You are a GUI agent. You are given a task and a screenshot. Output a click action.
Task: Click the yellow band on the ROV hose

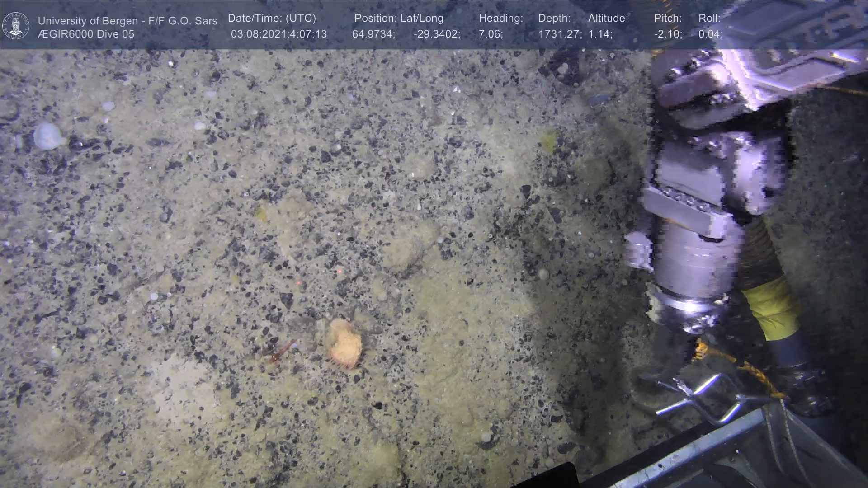click(x=772, y=306)
